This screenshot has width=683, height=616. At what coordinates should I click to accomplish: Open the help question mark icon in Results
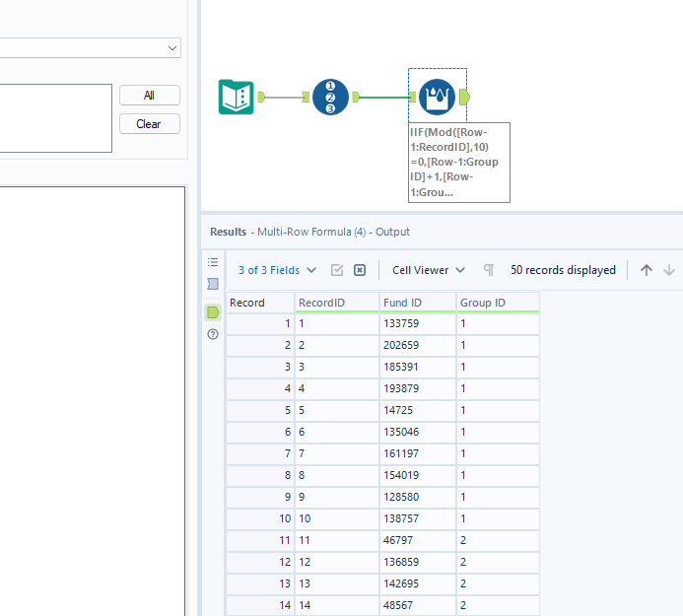coord(213,335)
